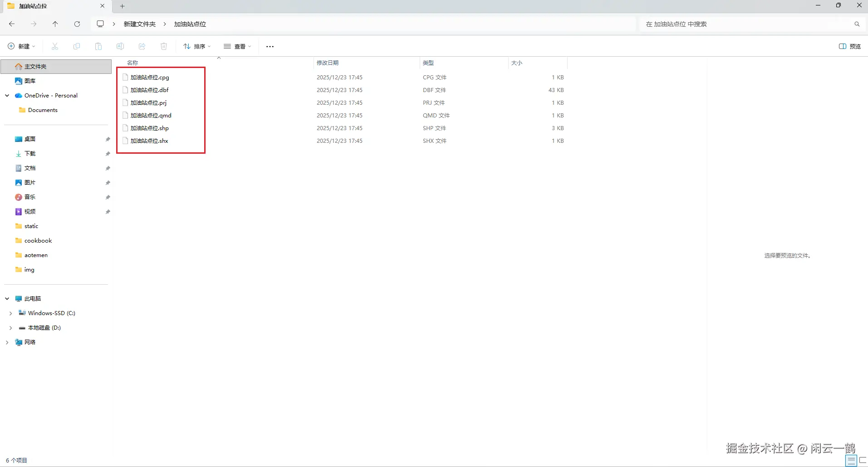The height and width of the screenshot is (467, 868).
Task: Refresh the current folder view
Action: (77, 24)
